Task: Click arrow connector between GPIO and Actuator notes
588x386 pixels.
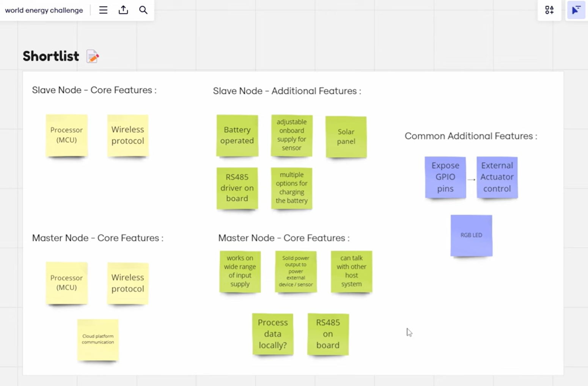Action: tap(471, 179)
